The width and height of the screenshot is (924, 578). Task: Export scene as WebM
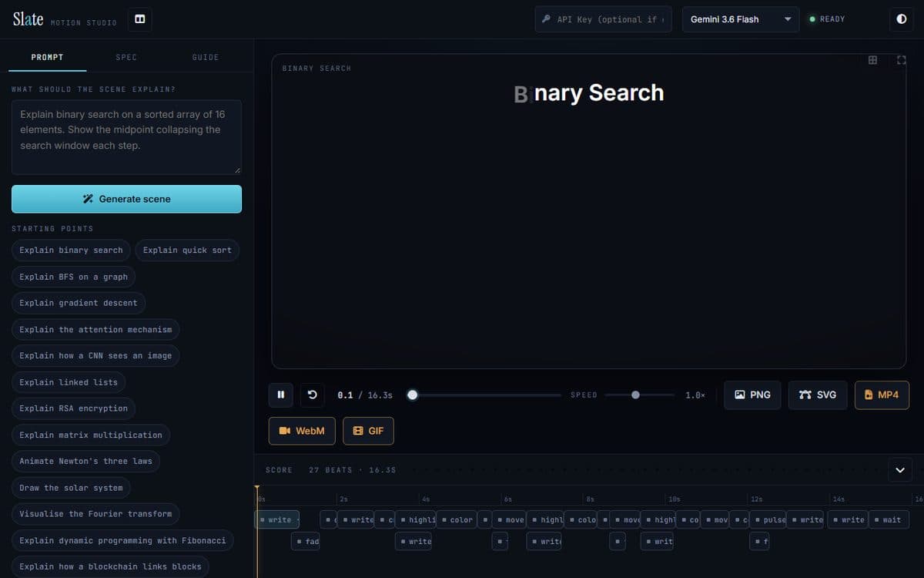(302, 431)
